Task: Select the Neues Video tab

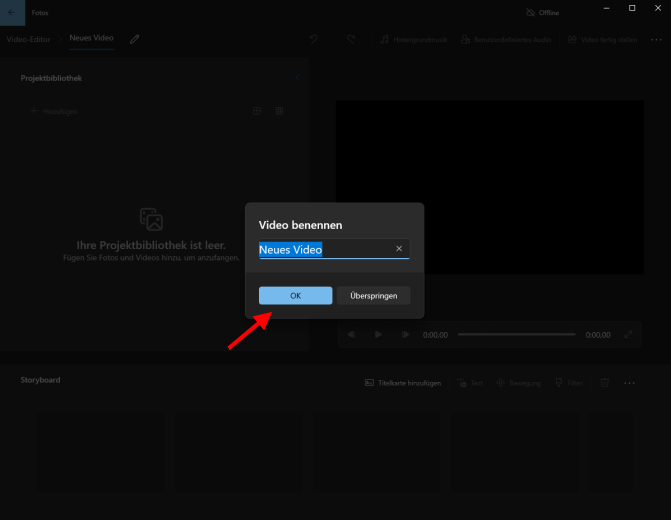Action: tap(91, 38)
